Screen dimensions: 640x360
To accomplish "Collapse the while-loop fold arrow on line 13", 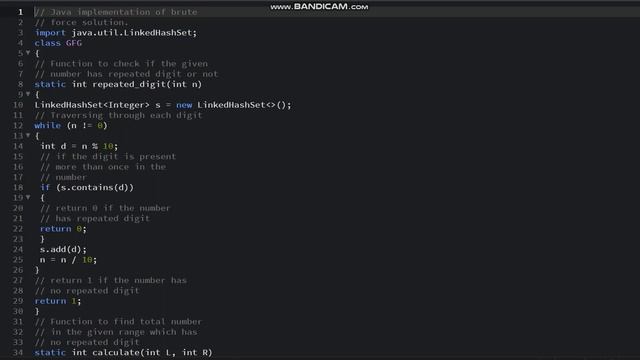I will click(x=28, y=135).
